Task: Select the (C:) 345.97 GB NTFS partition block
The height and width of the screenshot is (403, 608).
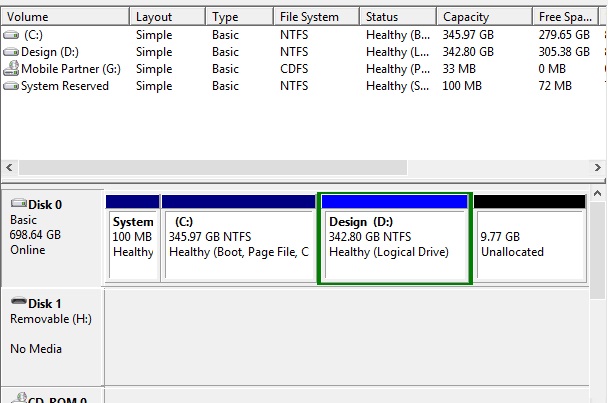Action: 238,238
